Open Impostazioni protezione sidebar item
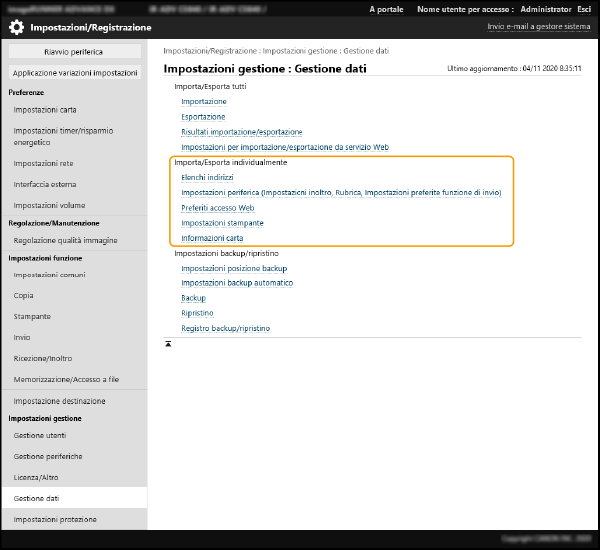The width and height of the screenshot is (600, 550). (x=55, y=519)
